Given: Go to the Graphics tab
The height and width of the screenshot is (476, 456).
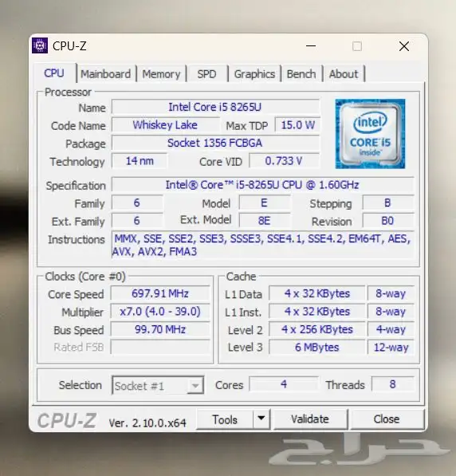Looking at the screenshot, I should (254, 74).
